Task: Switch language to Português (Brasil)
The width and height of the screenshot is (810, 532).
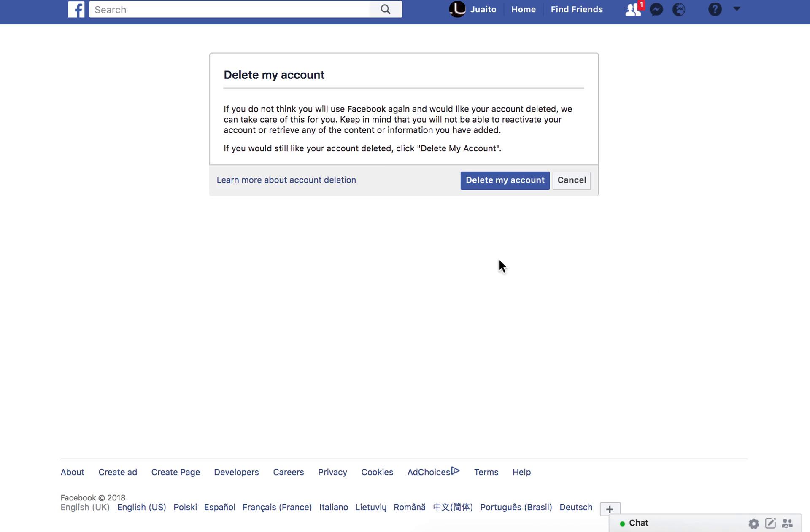Action: click(516, 507)
